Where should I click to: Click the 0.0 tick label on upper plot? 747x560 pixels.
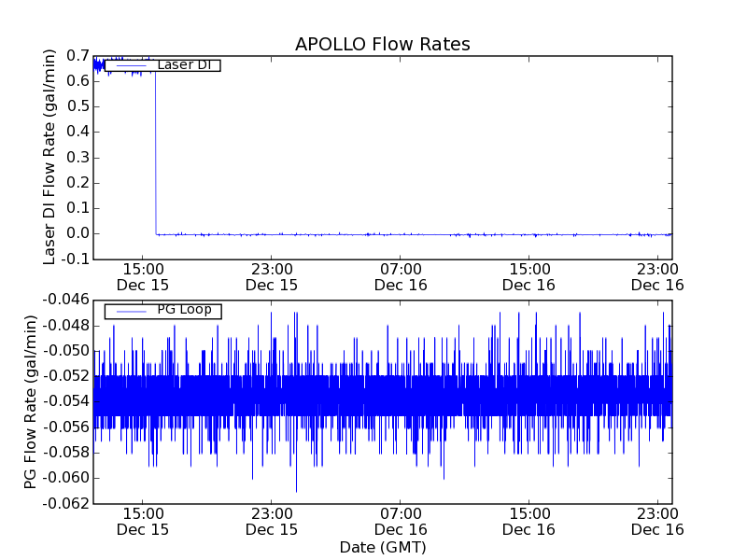78,233
